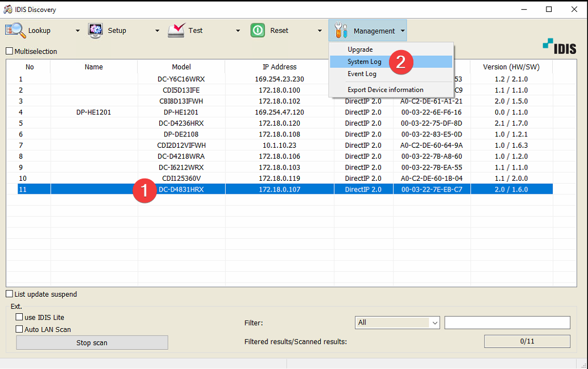Sort by the IP Address column header
Viewport: 588px width, 369px height.
tap(279, 67)
